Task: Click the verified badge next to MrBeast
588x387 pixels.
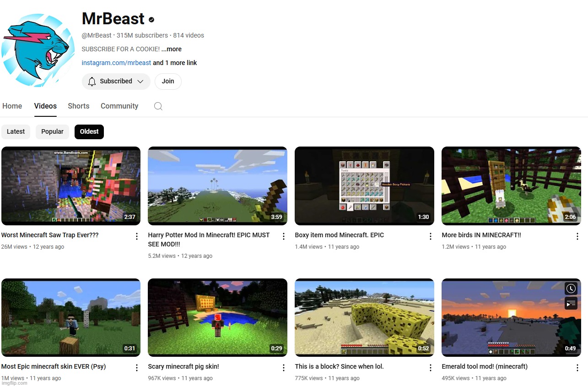Action: pyautogui.click(x=151, y=19)
